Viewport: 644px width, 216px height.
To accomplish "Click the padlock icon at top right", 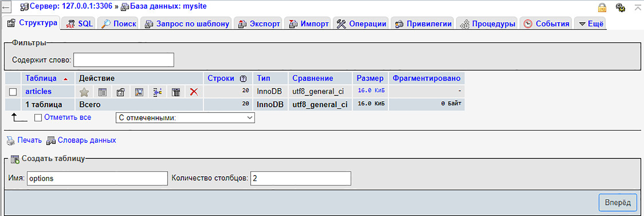I will click(x=602, y=7).
